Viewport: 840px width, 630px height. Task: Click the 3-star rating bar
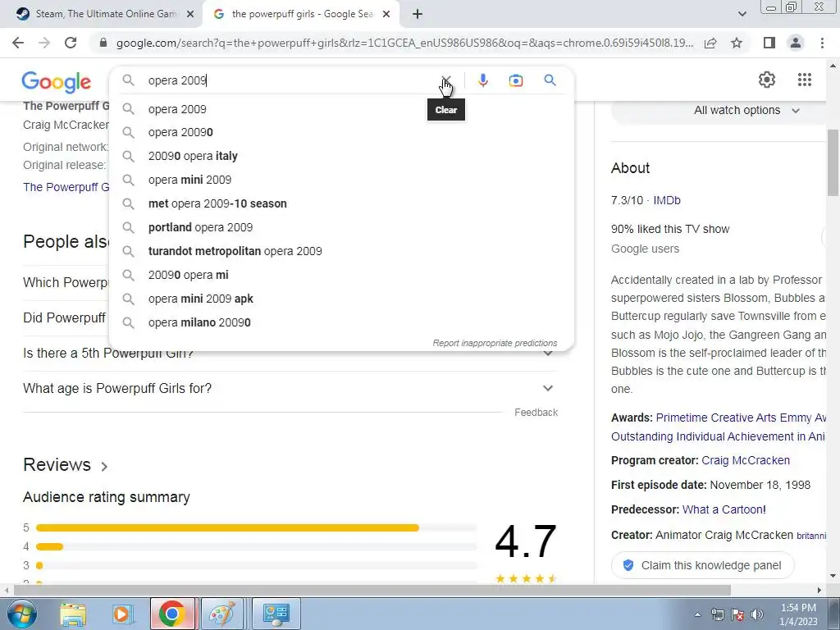click(x=256, y=566)
